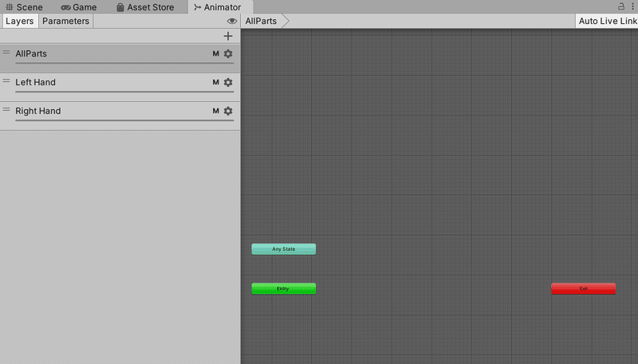This screenshot has height=364, width=638.
Task: Select the green Entry node
Action: pyautogui.click(x=284, y=289)
